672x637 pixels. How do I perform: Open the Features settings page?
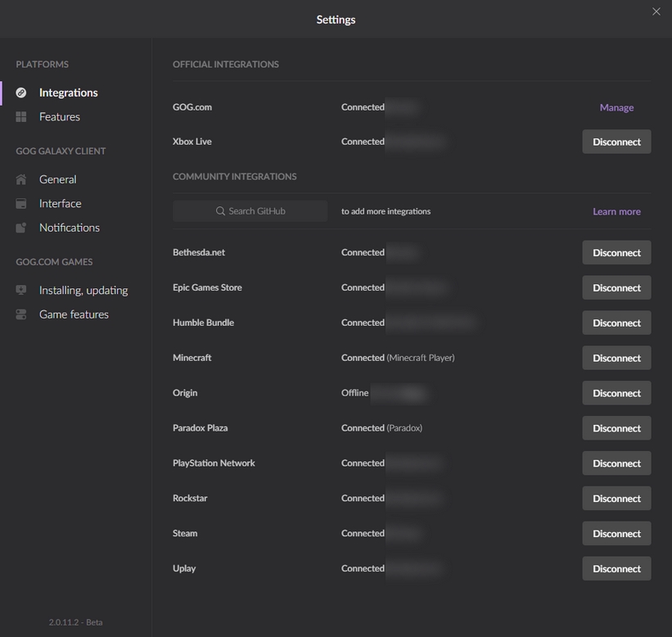pos(59,117)
